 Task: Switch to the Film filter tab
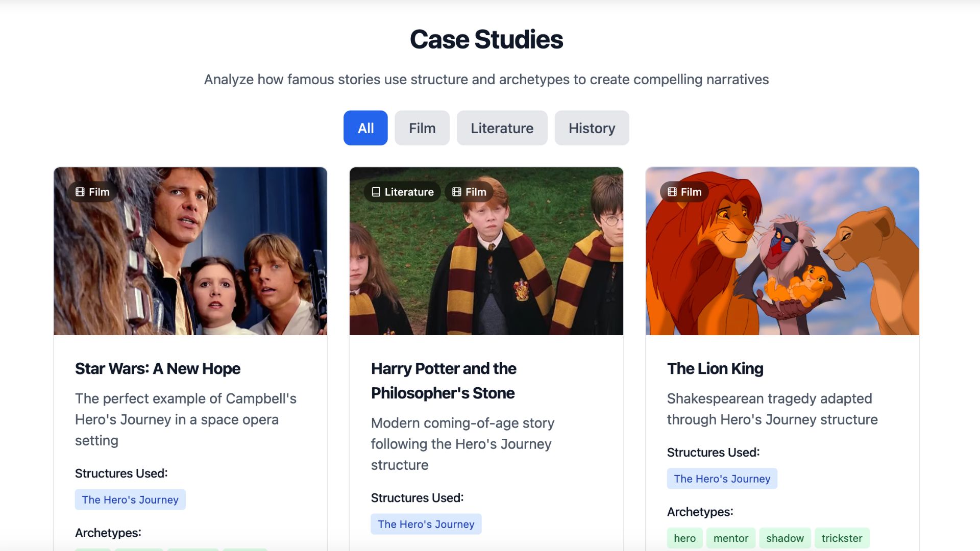[422, 128]
